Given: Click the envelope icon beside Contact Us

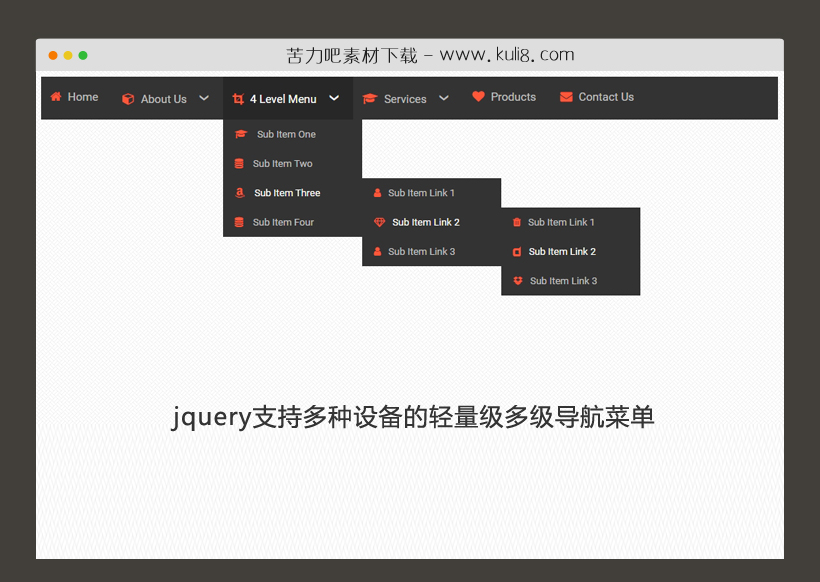Looking at the screenshot, I should 566,97.
